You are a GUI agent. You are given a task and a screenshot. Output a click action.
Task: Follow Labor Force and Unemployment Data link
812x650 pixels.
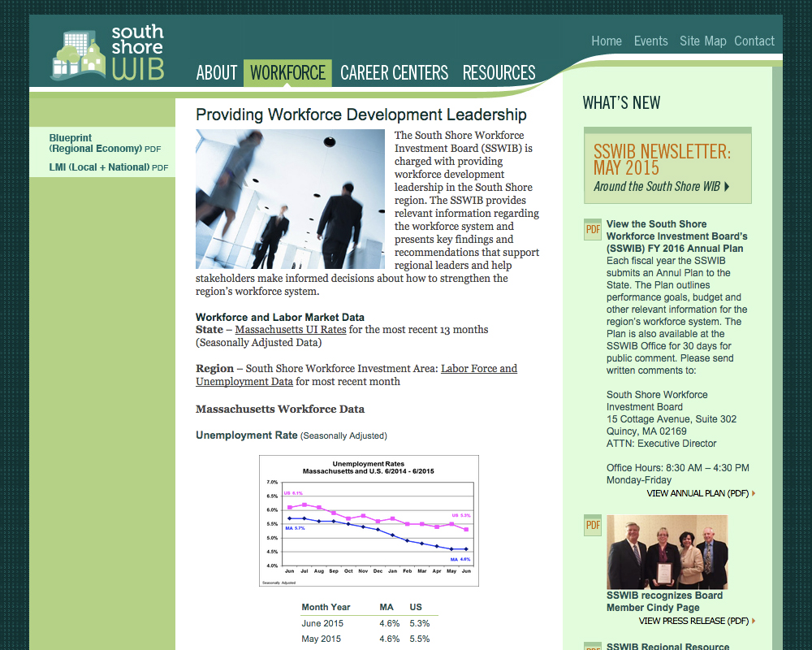coord(356,375)
